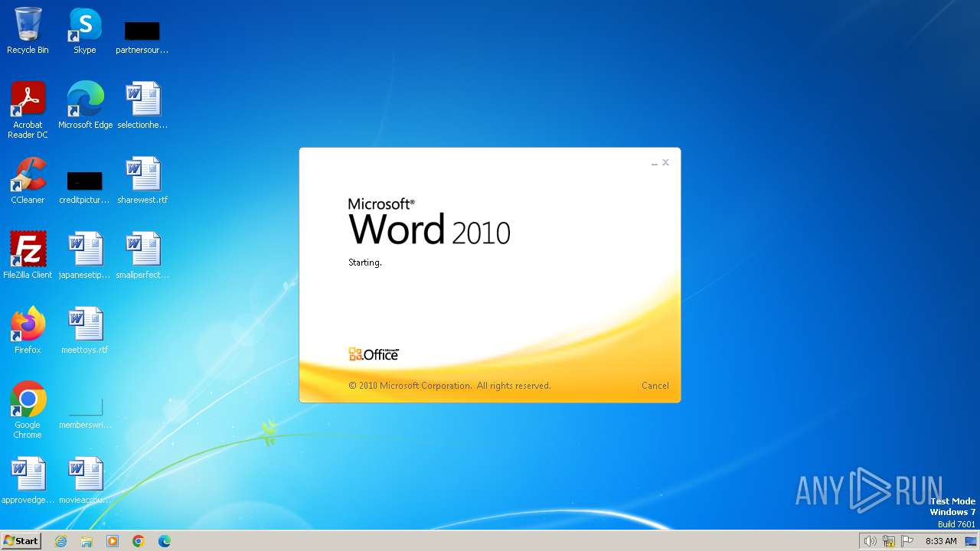Open the volume speaker tray icon

pyautogui.click(x=870, y=541)
